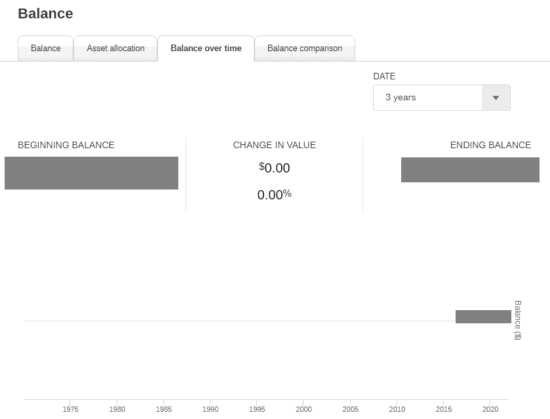Screen dimensions: 550x419
Task: Click the CHANGE IN VALUE label
Action: (x=274, y=145)
